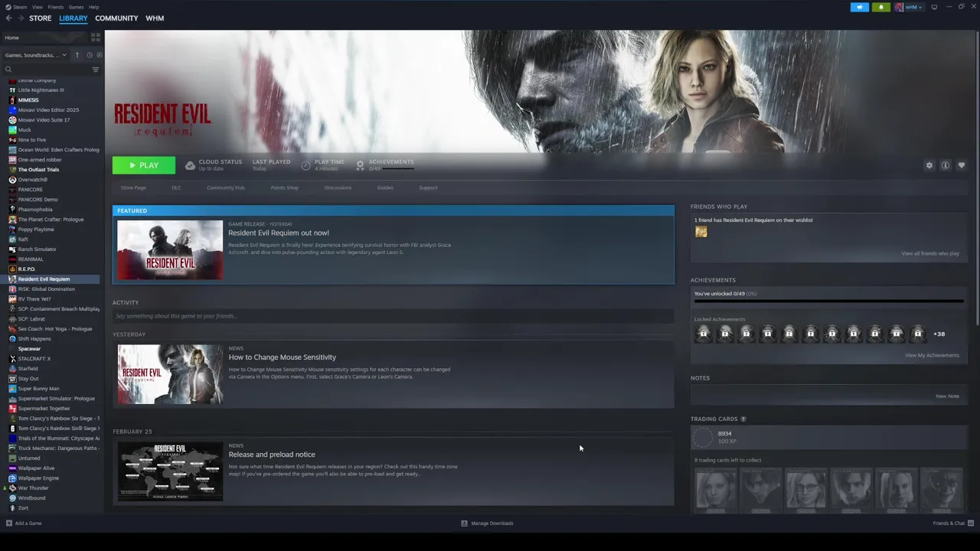The width and height of the screenshot is (980, 551).
Task: Select Unturned in the game list
Action: [29, 458]
